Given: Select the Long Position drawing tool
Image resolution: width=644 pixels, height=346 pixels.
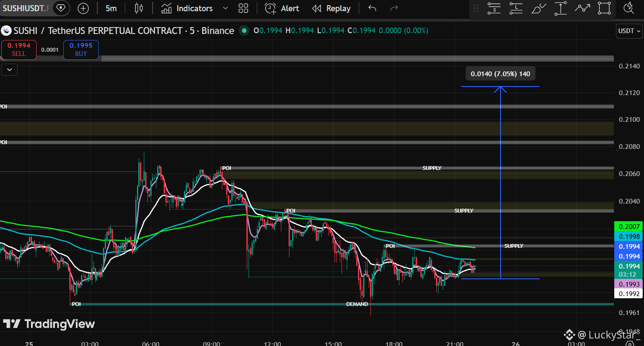Looking at the screenshot, I should (516, 8).
